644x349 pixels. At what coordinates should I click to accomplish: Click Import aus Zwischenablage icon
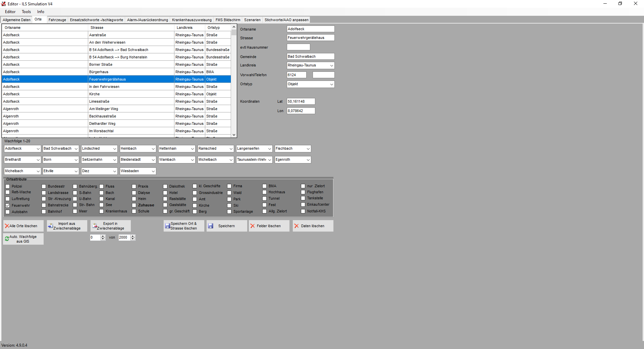click(50, 226)
